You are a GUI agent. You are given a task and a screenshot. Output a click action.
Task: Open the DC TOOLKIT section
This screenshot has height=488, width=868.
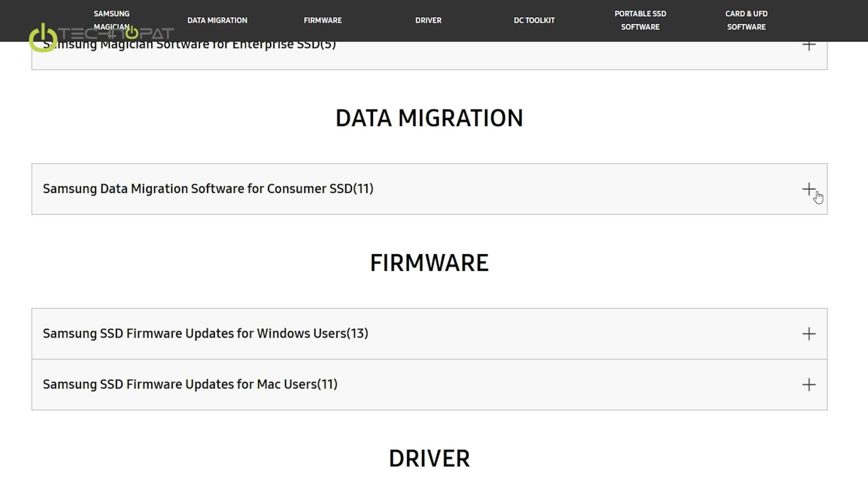pos(534,20)
